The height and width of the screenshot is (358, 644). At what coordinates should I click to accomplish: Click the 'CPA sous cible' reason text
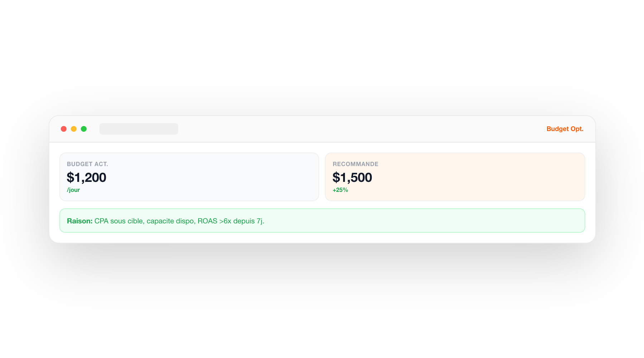[x=118, y=221]
